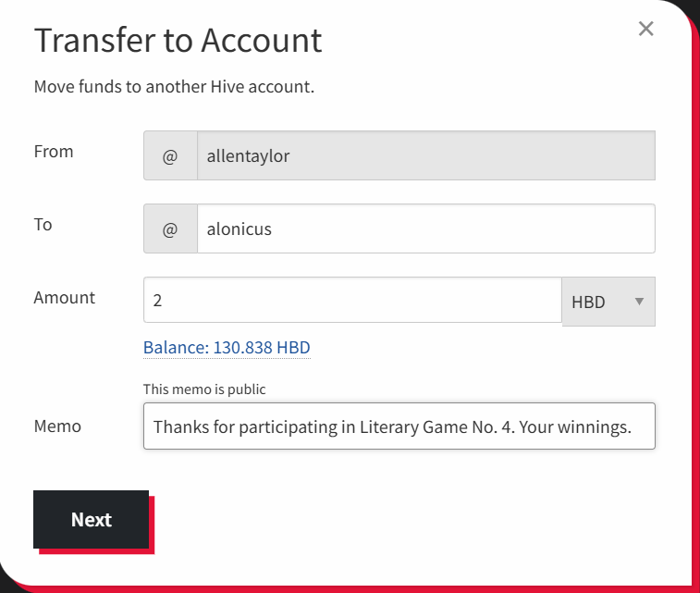The image size is (700, 593).
Task: Close the Transfer to Account dialog
Action: [x=645, y=29]
